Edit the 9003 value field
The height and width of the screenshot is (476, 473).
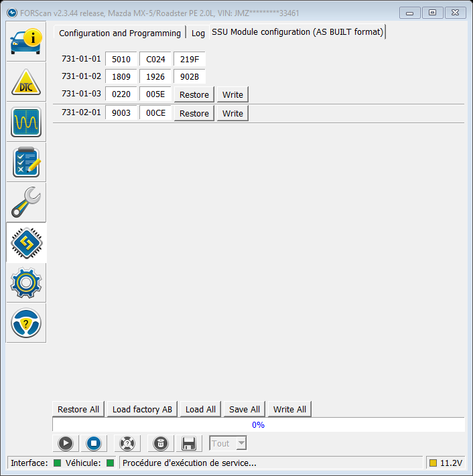tap(121, 112)
